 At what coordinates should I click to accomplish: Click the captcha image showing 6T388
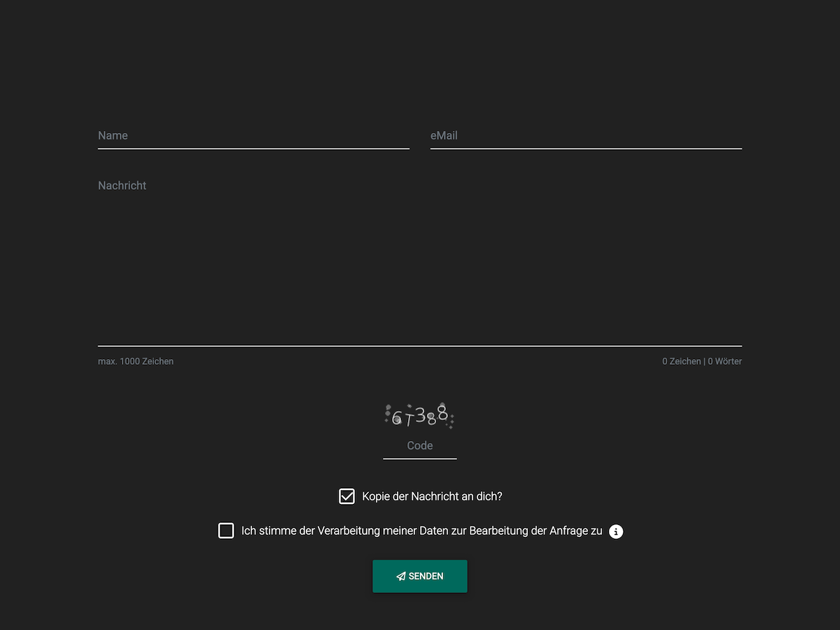point(420,416)
